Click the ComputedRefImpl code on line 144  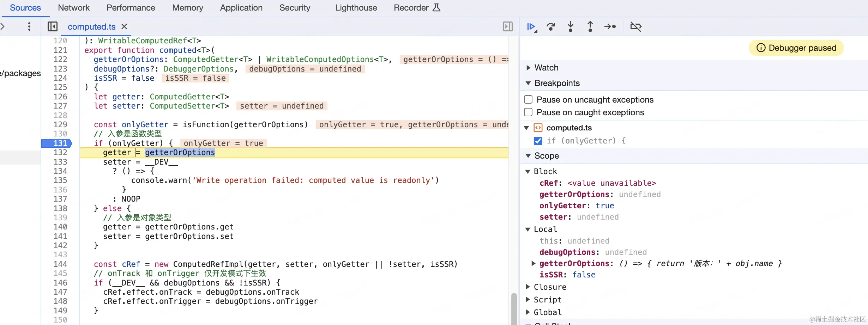coord(210,264)
